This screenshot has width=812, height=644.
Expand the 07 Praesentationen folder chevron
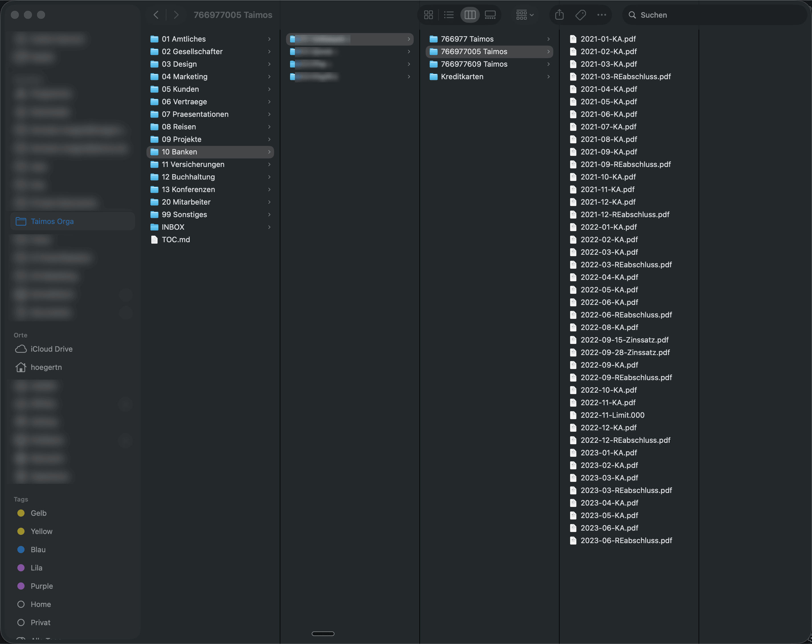pos(269,114)
